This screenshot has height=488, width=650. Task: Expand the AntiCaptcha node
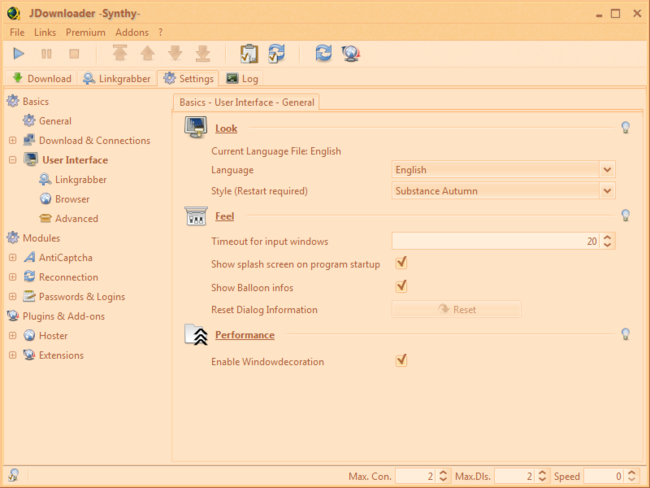(13, 257)
